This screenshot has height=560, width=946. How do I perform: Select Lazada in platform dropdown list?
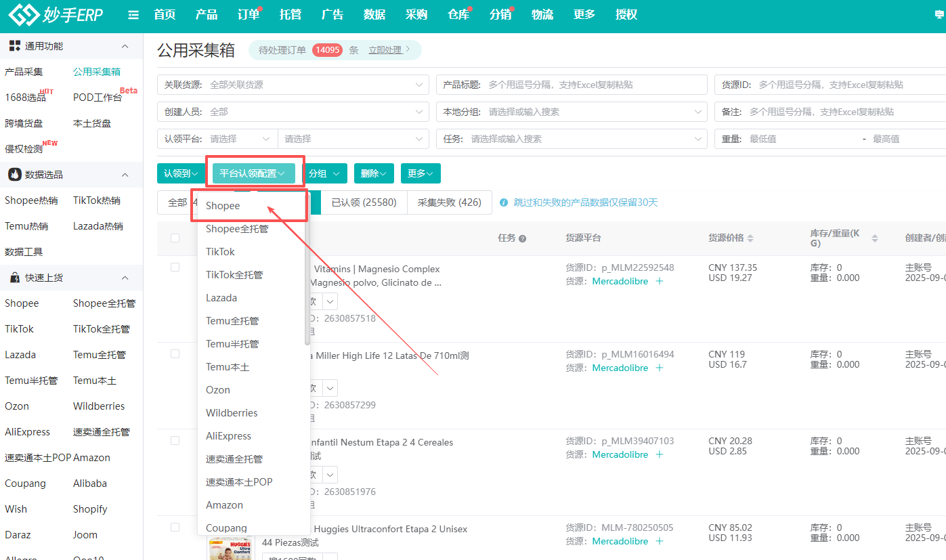tap(251, 298)
